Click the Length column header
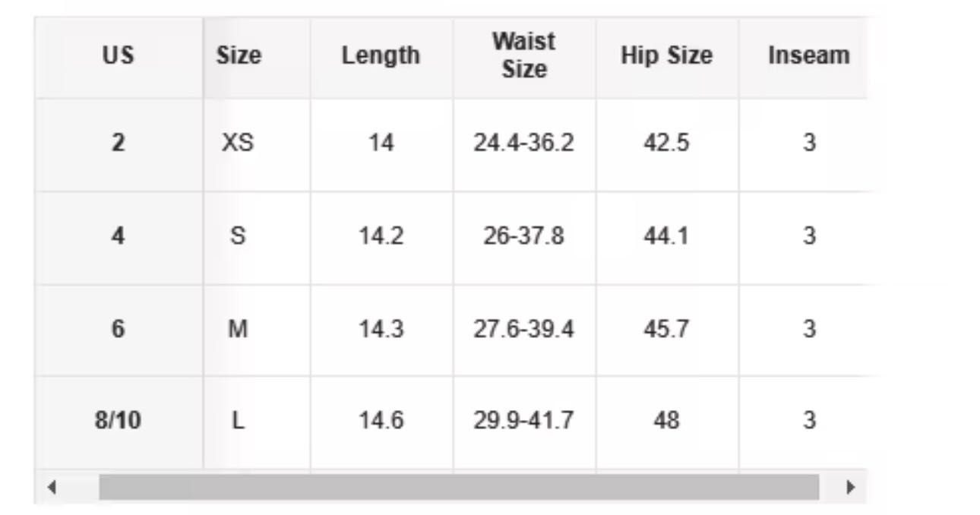Image resolution: width=980 pixels, height=515 pixels. click(x=381, y=55)
